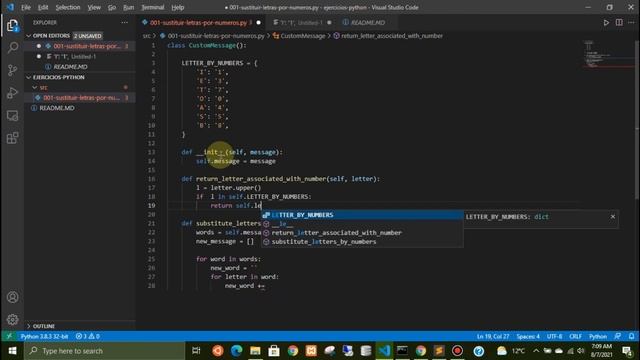The image size is (640, 360).
Task: Open the View menu
Action: tap(94, 7)
